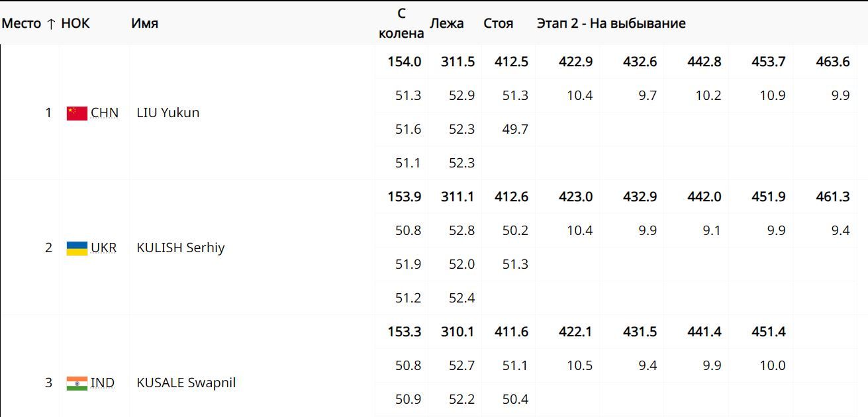This screenshot has width=868, height=417.
Task: Select athlete name KULISH Serhiy
Action: pyautogui.click(x=180, y=248)
